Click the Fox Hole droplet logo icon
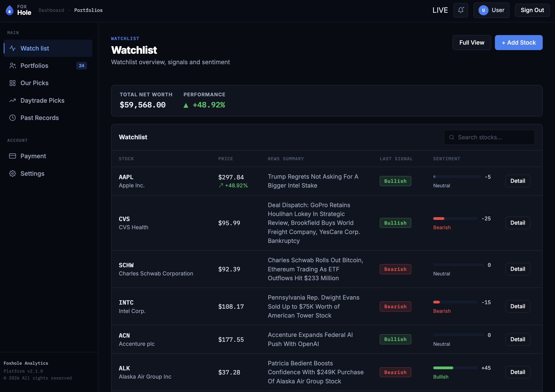555x392 pixels. [9, 10]
